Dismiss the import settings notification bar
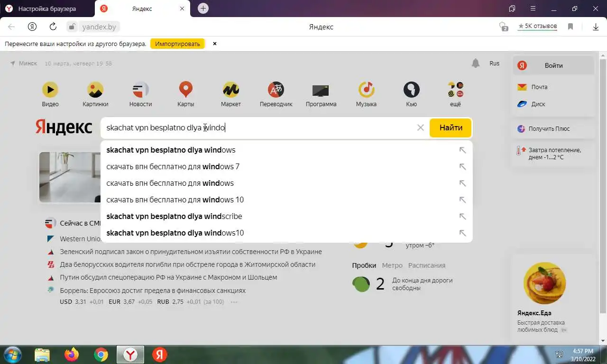The height and width of the screenshot is (364, 607). (x=214, y=44)
